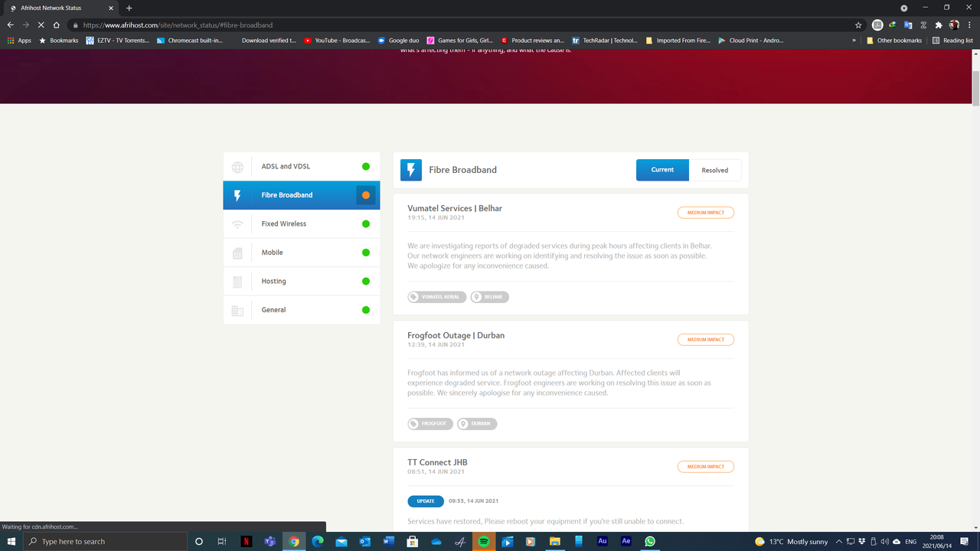Click the server icon beside Hosting

pos(237,282)
